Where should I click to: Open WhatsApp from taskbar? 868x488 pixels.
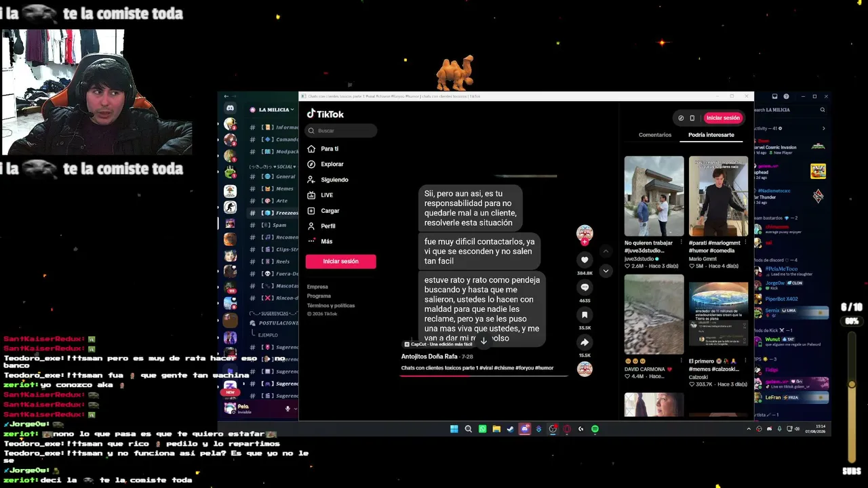(x=482, y=429)
